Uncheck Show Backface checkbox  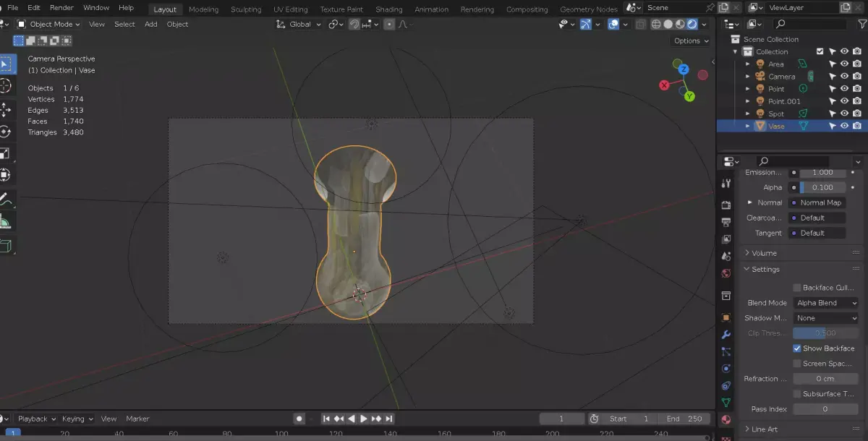(797, 348)
